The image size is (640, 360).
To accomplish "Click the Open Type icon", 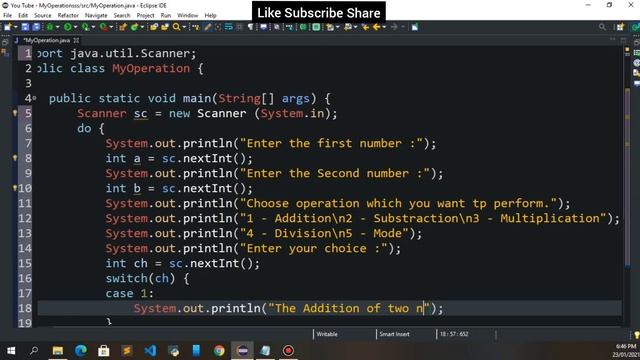I will (153, 27).
